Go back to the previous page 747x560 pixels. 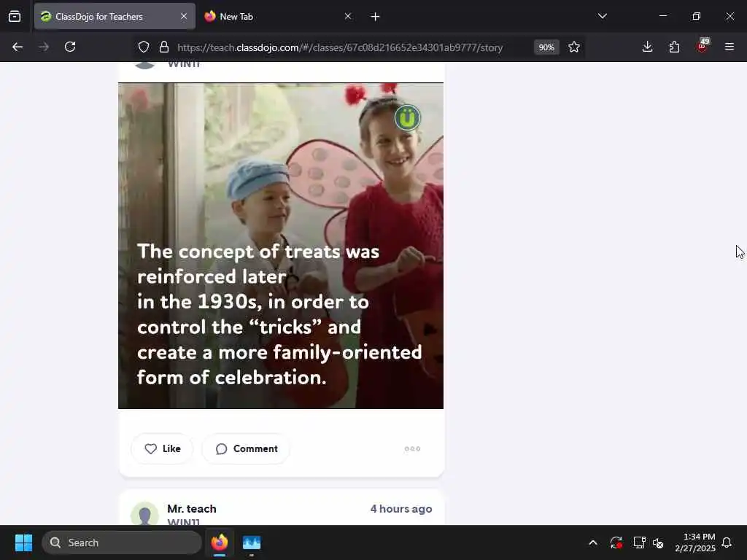18,47
